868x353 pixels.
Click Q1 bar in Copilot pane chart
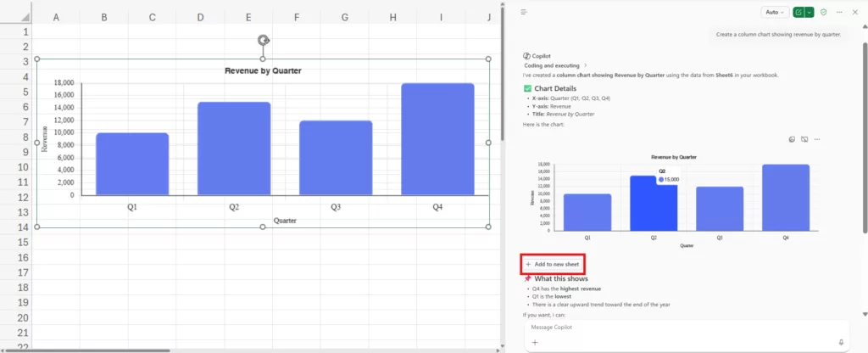coord(587,212)
